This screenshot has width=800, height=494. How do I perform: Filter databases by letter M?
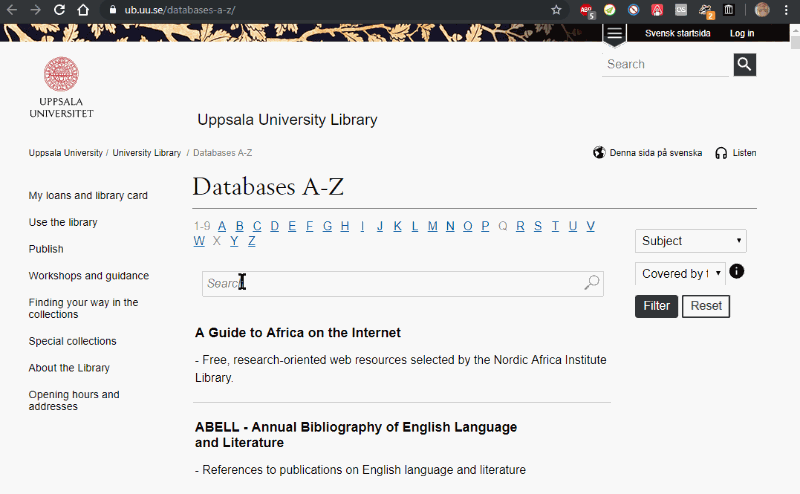pyautogui.click(x=433, y=226)
